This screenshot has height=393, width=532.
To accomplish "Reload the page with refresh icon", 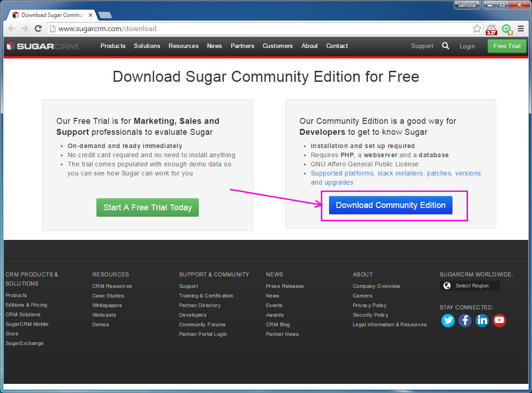I will (38, 28).
